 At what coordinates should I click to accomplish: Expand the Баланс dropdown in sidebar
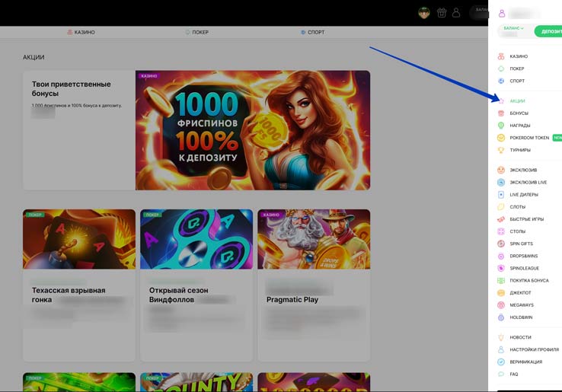click(514, 28)
